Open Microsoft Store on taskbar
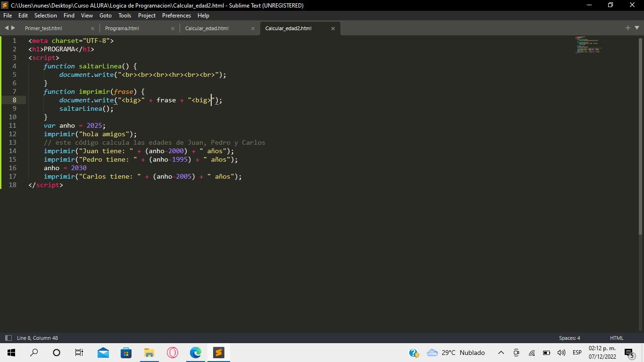The width and height of the screenshot is (644, 362). [126, 353]
